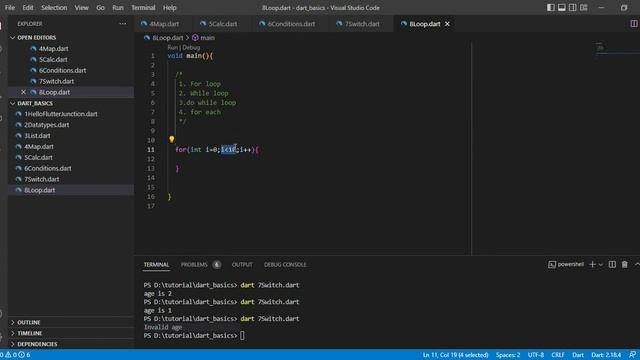
Task: Open 1HelloFlutterJunction.dart in file tree
Action: (71, 114)
